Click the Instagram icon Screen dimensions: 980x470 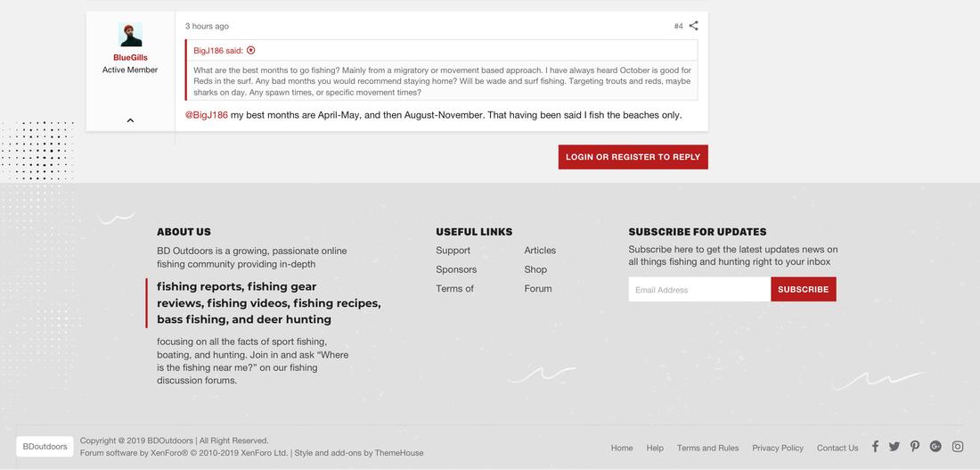958,447
